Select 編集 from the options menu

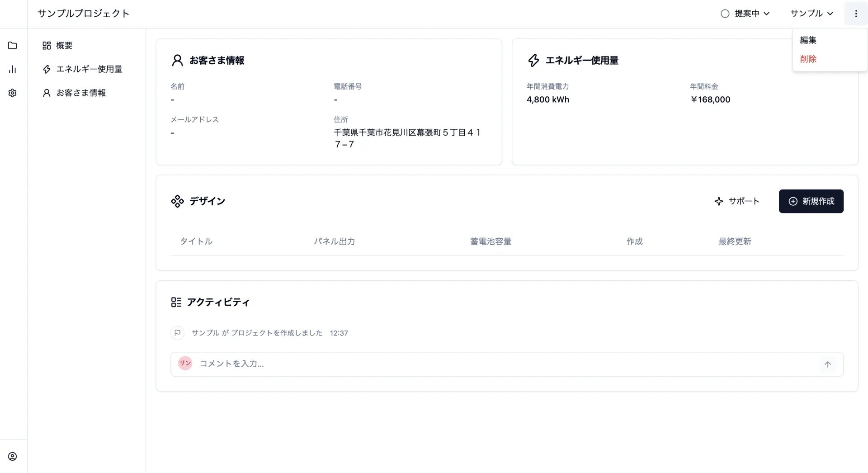830,40
